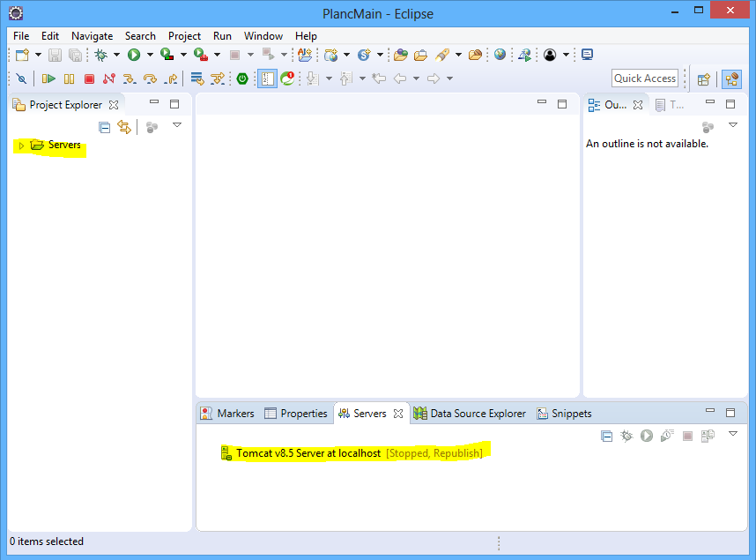Toggle the Java EE perspective button
The height and width of the screenshot is (560, 756).
coord(731,78)
